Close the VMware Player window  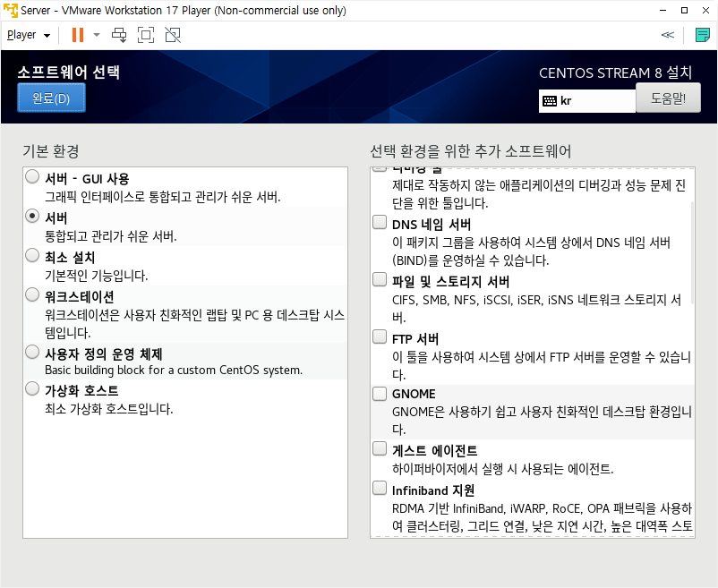coord(705,10)
